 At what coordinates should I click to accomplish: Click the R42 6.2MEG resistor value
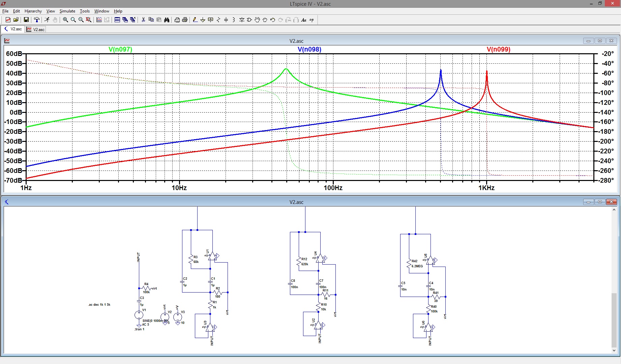pos(417,266)
